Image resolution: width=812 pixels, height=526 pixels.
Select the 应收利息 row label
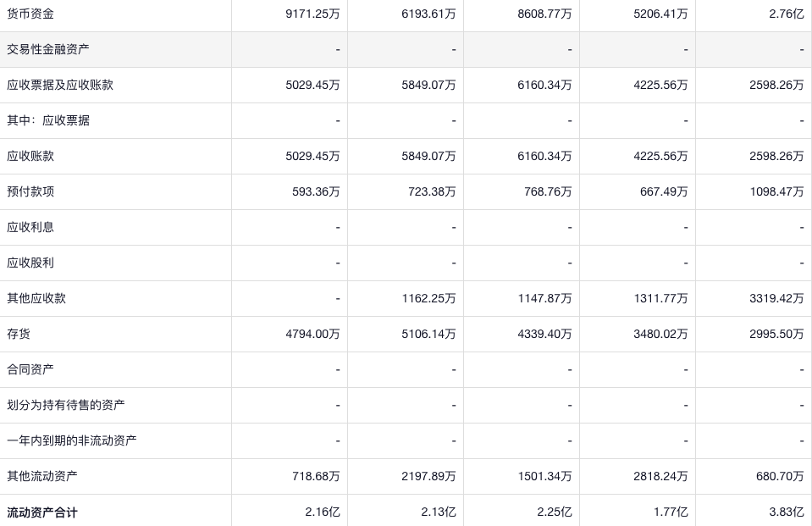click(30, 227)
